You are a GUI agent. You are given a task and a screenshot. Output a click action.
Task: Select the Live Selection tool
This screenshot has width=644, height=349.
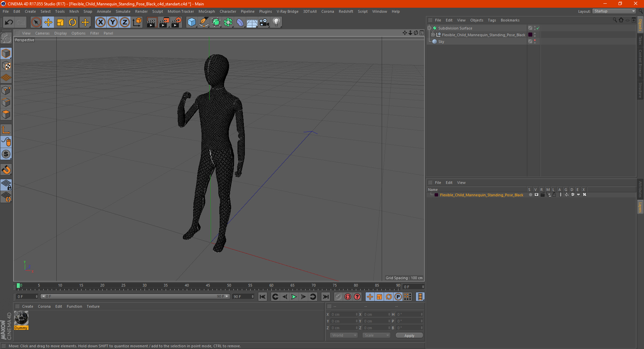click(36, 22)
